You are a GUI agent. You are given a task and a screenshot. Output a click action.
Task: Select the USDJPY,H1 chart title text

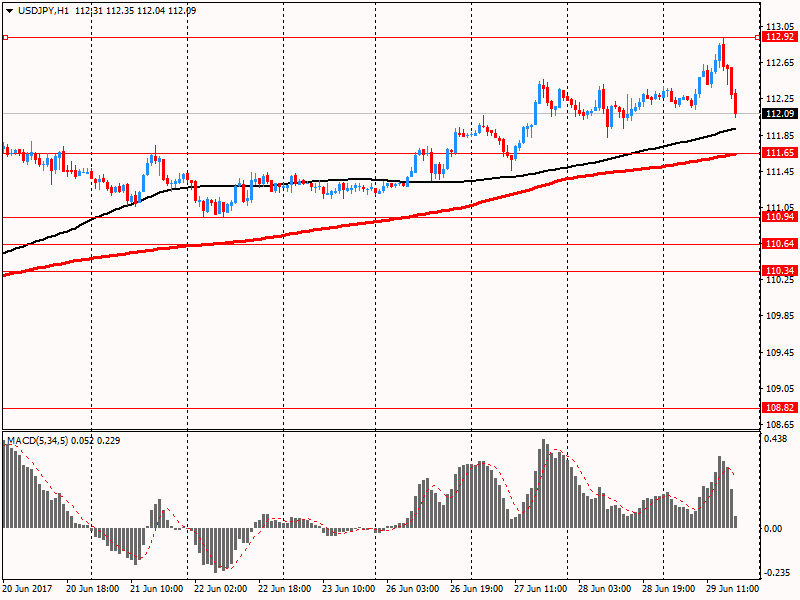pyautogui.click(x=43, y=11)
